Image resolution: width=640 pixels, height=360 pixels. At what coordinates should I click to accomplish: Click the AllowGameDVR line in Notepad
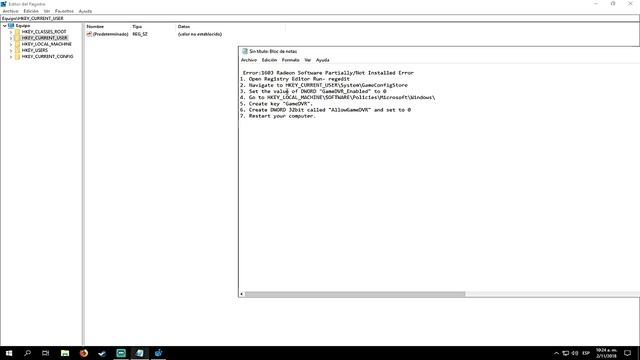click(325, 110)
